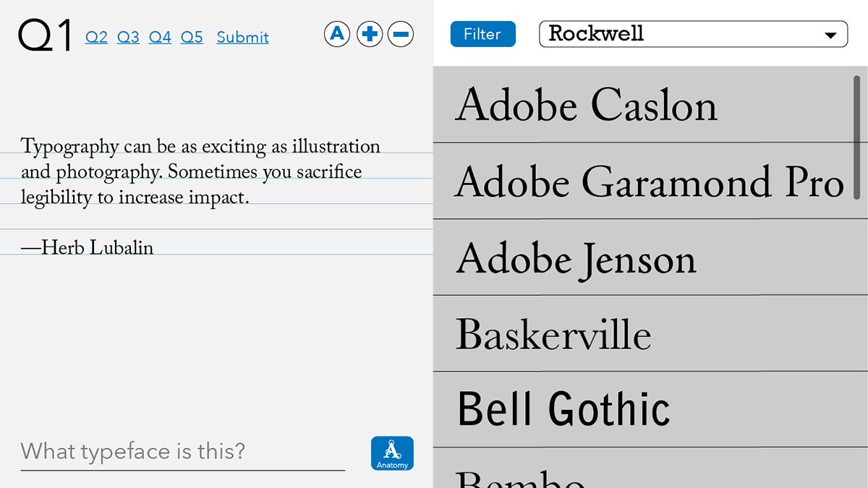Click the circled A typeface icon
The width and height of the screenshot is (868, 488).
(x=337, y=34)
